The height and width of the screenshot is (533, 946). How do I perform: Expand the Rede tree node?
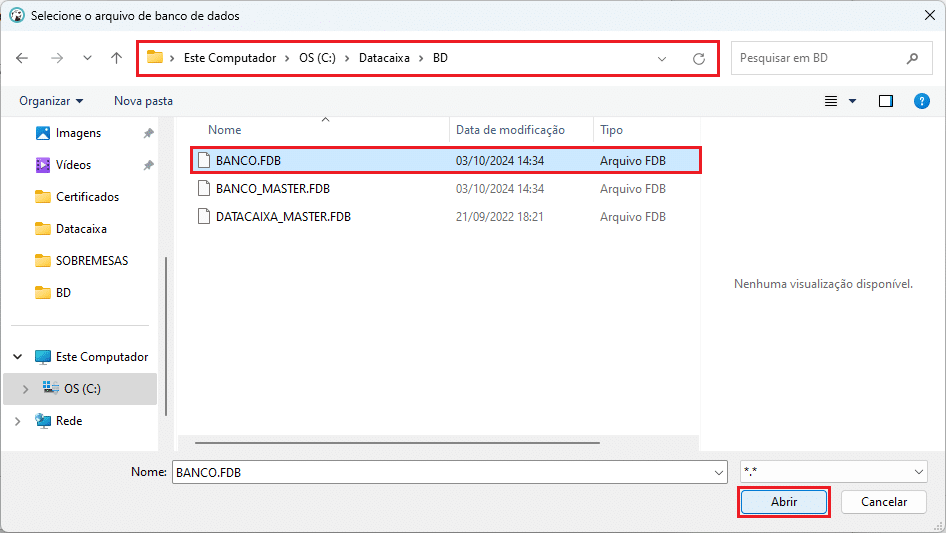[18, 421]
